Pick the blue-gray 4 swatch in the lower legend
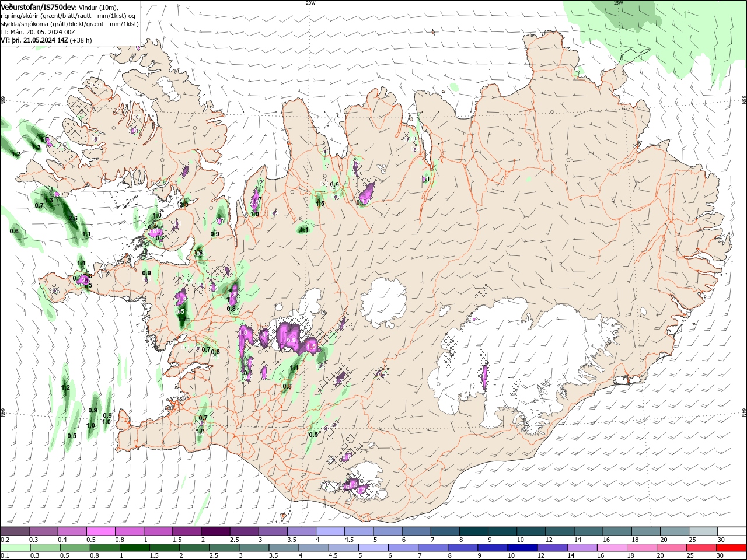 tap(313, 548)
